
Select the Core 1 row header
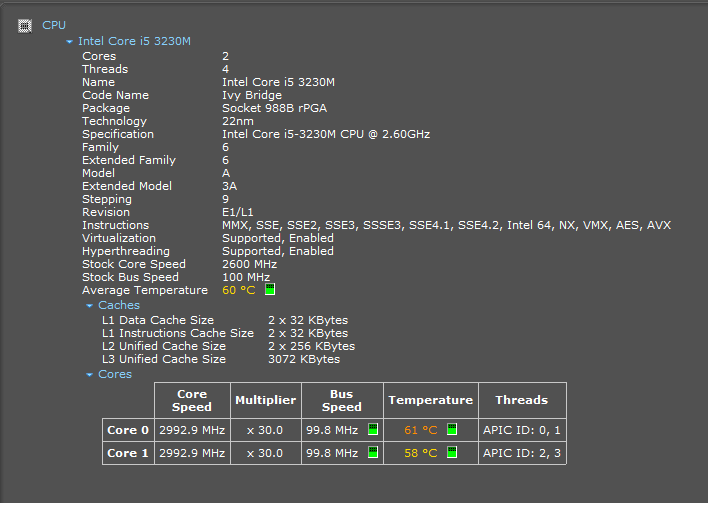coord(128,453)
